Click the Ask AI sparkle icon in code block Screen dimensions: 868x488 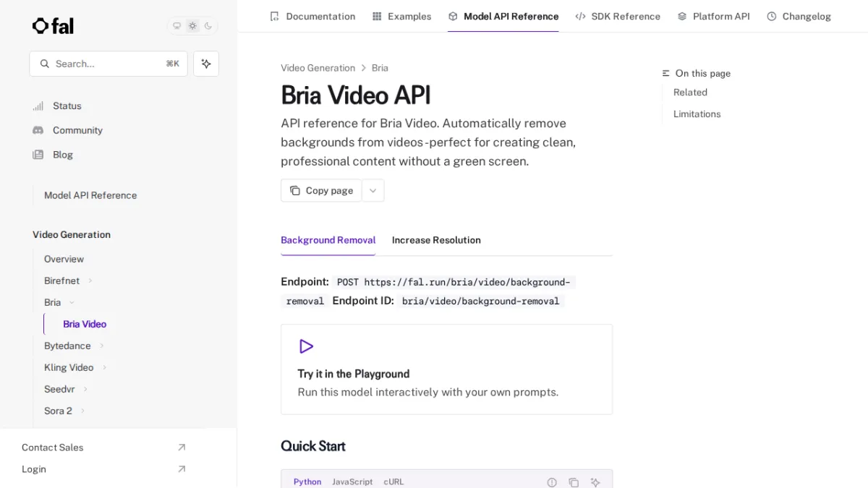click(x=595, y=482)
